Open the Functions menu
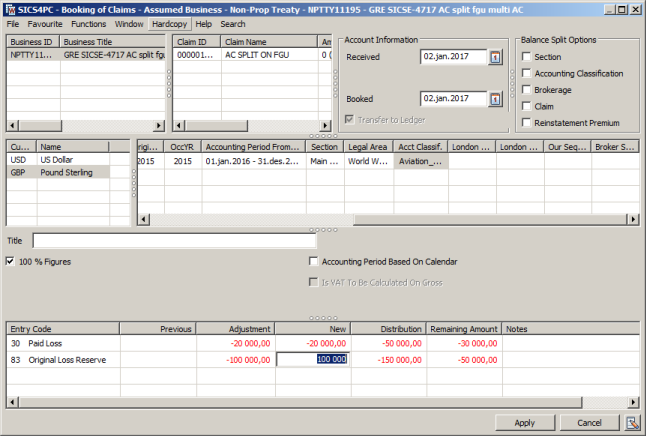Image resolution: width=646 pixels, height=436 pixels. tap(89, 24)
